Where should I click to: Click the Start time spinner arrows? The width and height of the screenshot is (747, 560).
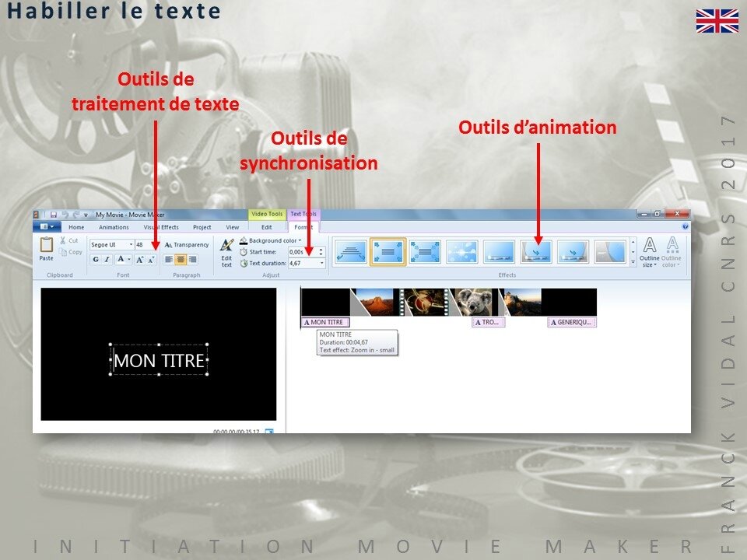[x=321, y=251]
